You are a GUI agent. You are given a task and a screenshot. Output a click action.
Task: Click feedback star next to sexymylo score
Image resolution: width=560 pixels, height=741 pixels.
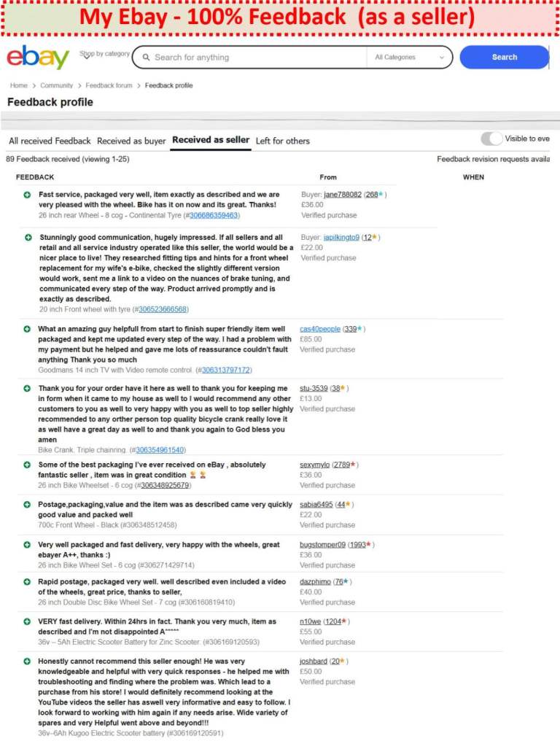[x=354, y=465]
